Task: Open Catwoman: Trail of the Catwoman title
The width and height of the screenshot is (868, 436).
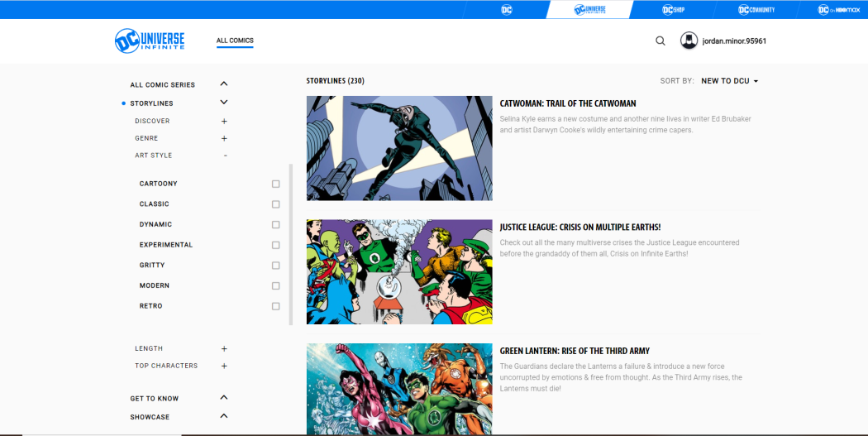Action: 568,103
